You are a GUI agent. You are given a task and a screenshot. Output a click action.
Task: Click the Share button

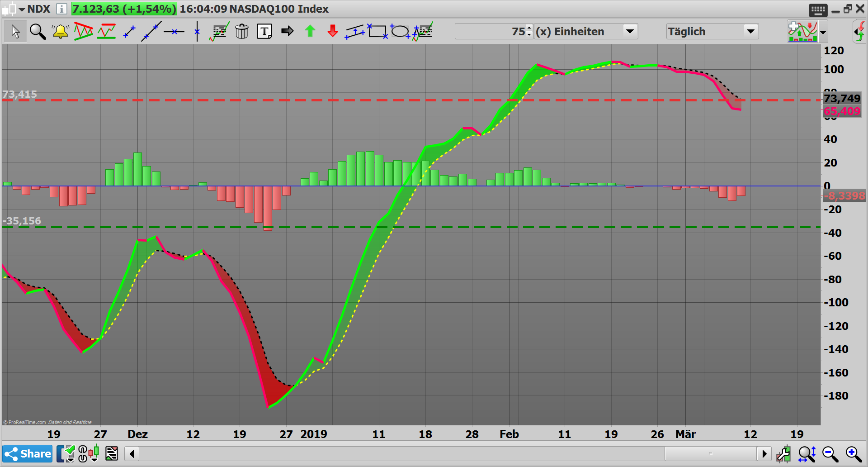(27, 453)
